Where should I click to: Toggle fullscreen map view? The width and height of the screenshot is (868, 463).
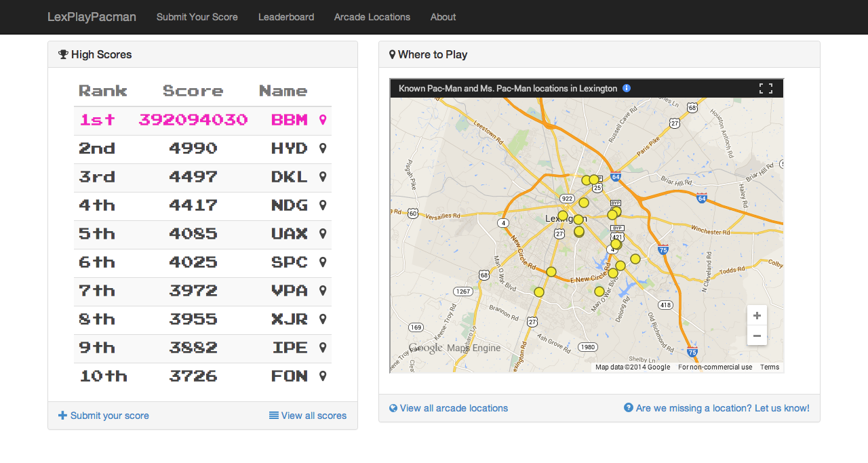[766, 88]
